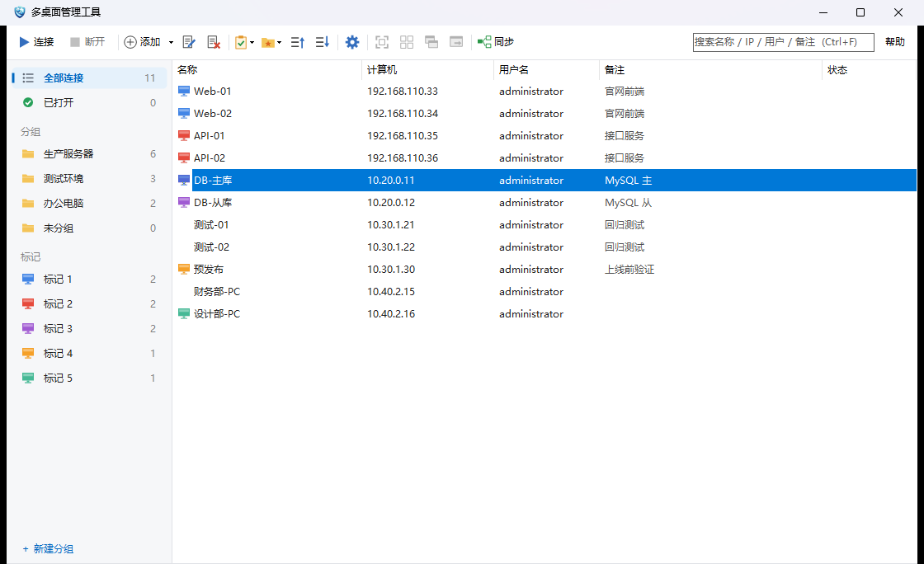Click the cascade windows icon
This screenshot has height=564, width=924.
(431, 42)
